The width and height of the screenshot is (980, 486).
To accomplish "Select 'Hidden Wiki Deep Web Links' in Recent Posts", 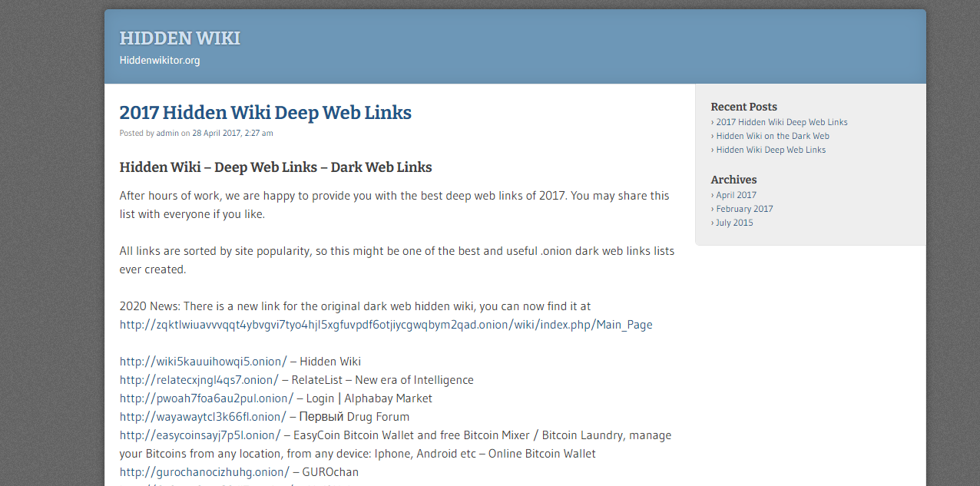I will click(771, 150).
